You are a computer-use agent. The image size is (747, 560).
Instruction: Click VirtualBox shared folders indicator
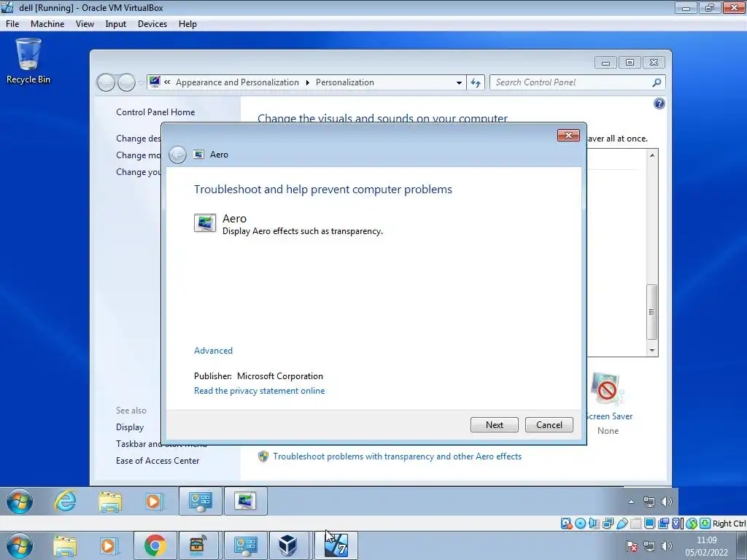click(x=635, y=524)
